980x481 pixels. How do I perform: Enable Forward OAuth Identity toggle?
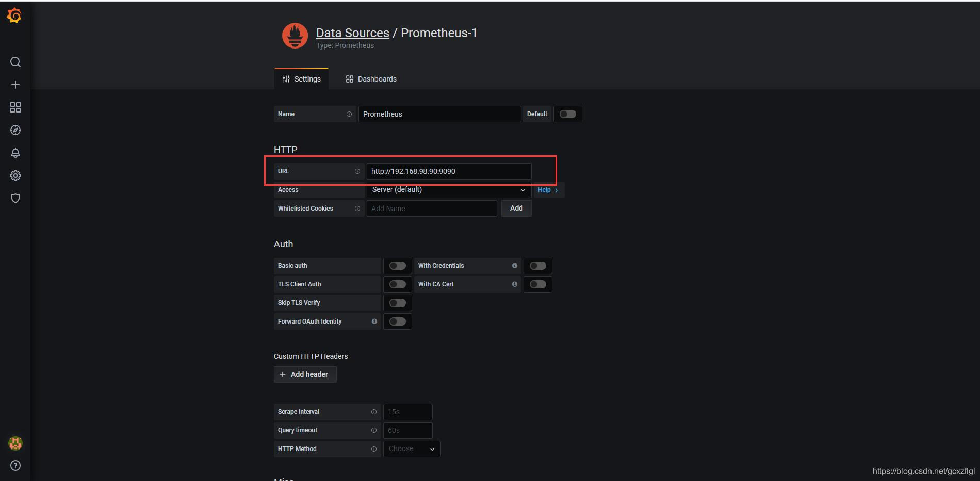(x=398, y=322)
